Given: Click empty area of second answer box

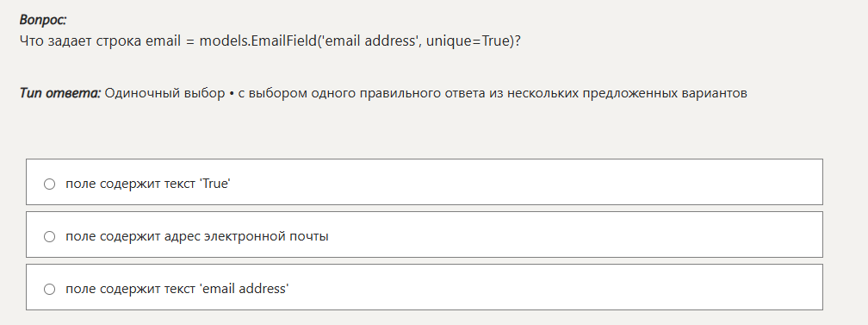Looking at the screenshot, I should [x=576, y=234].
